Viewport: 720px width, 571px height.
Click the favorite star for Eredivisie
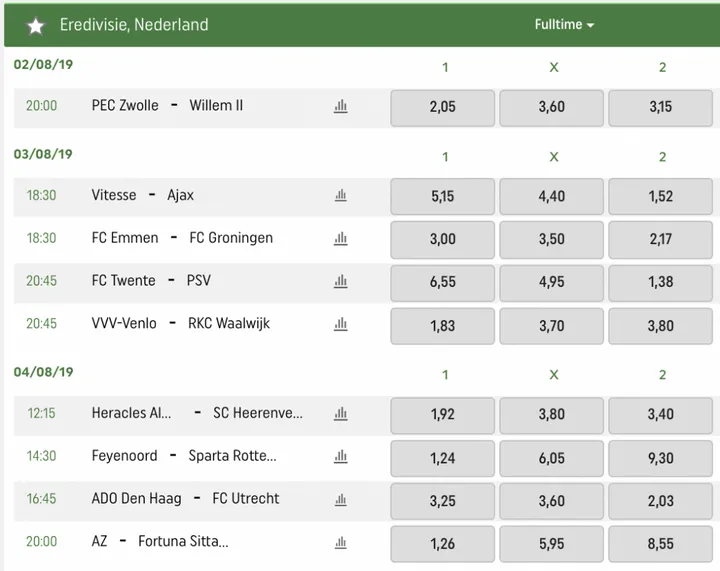pos(36,26)
